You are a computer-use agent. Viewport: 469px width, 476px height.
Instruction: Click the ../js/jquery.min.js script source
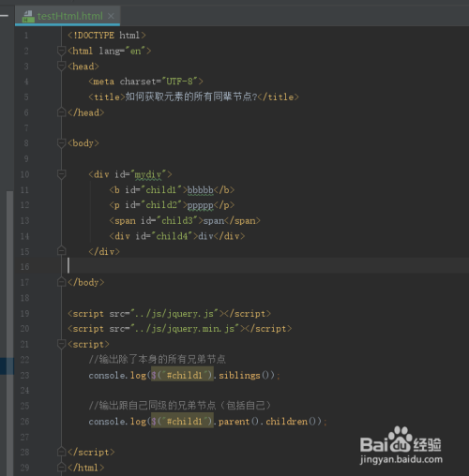pyautogui.click(x=185, y=329)
